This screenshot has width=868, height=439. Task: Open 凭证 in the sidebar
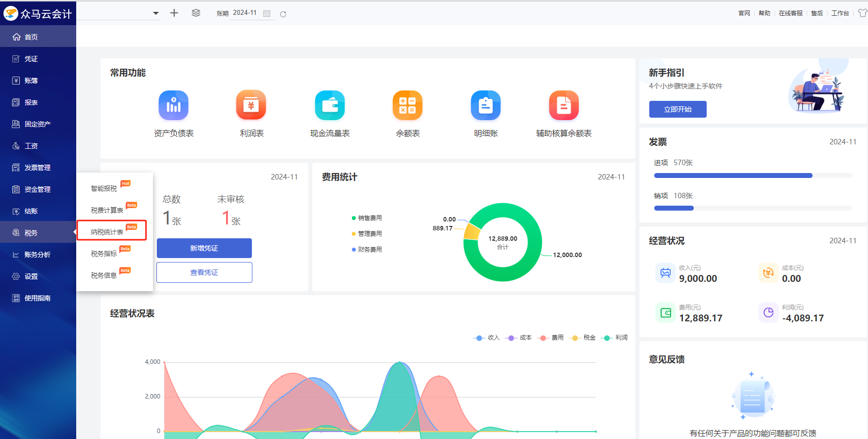(x=38, y=59)
